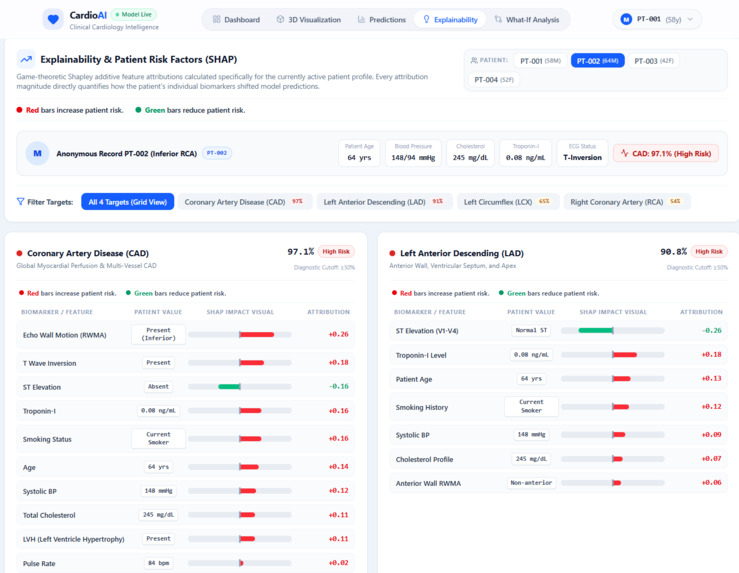Click the Explainability lightbulb icon

tap(426, 19)
